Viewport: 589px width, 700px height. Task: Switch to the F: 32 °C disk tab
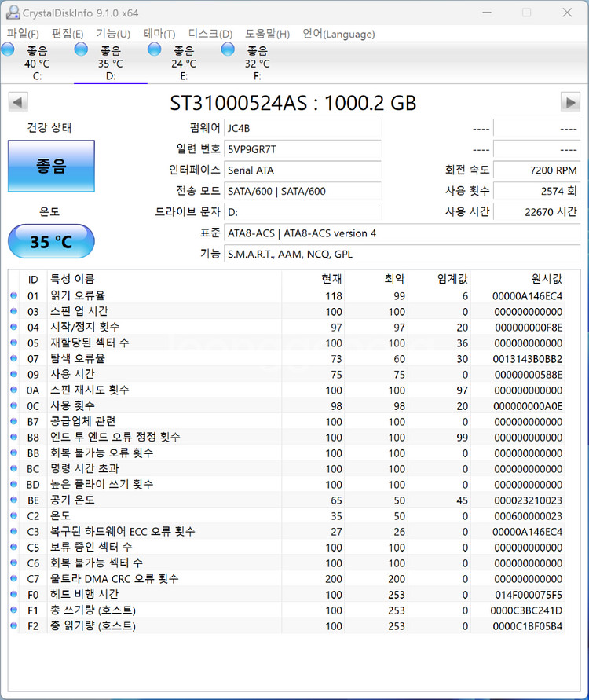(x=257, y=63)
